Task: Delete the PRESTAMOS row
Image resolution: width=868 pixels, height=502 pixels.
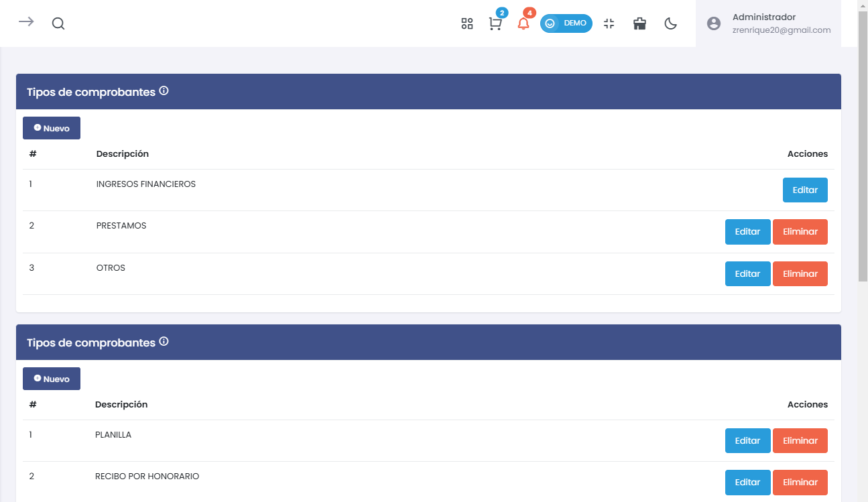Action: tap(800, 232)
